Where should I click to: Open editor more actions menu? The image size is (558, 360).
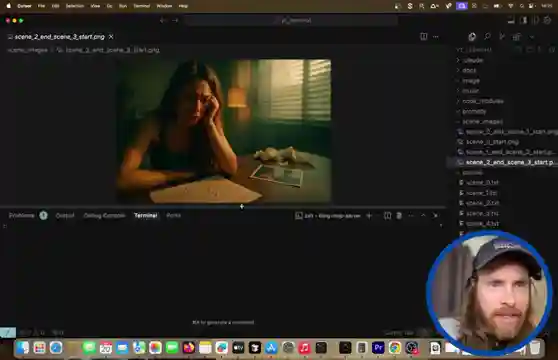tap(436, 36)
